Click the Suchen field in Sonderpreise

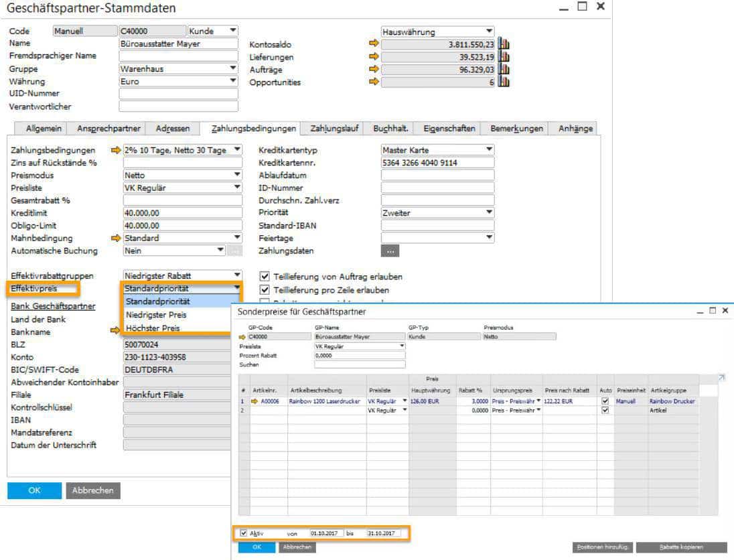[x=360, y=364]
